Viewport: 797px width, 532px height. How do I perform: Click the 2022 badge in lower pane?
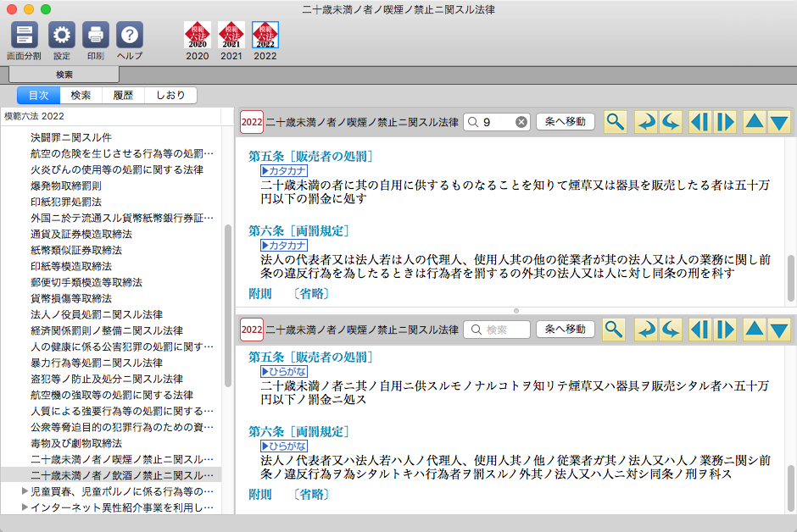(252, 330)
